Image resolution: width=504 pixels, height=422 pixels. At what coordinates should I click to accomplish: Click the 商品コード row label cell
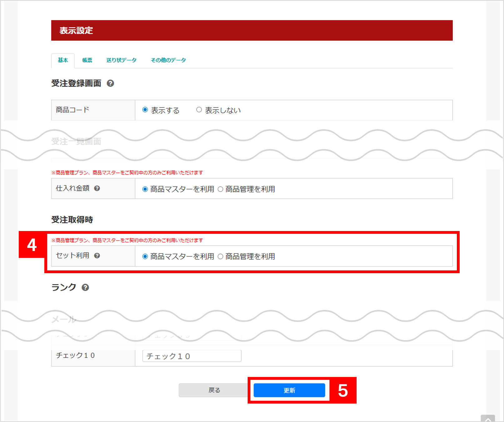point(93,110)
